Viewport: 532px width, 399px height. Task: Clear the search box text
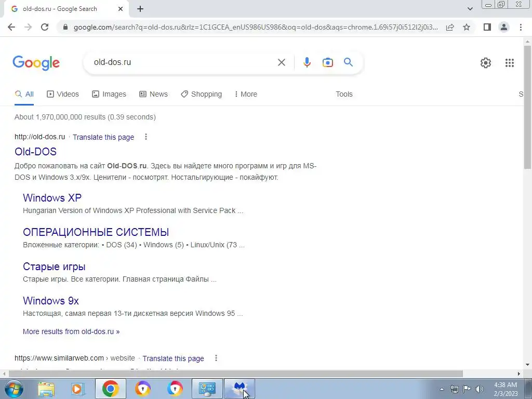tap(281, 62)
